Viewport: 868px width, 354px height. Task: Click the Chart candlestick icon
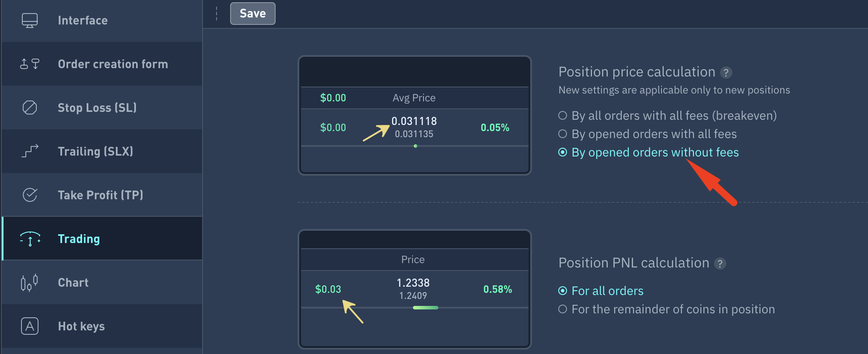[30, 283]
